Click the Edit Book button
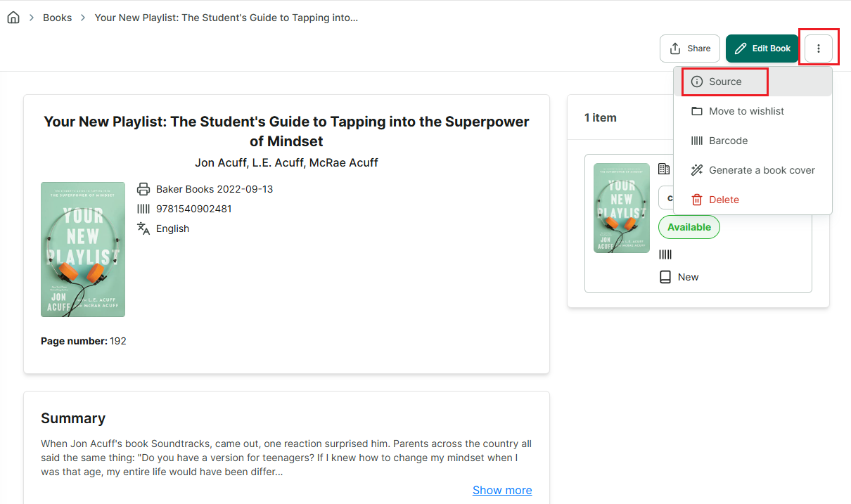This screenshot has width=851, height=504. (x=762, y=49)
